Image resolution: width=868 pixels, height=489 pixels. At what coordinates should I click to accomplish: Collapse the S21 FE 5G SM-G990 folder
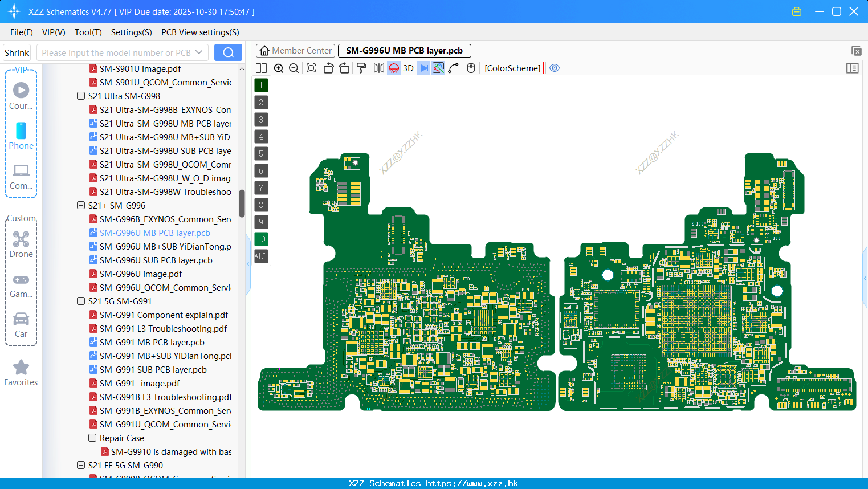81,465
